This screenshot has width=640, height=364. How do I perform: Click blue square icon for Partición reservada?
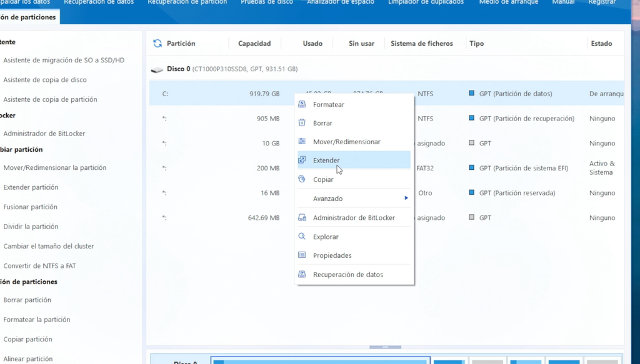[471, 192]
